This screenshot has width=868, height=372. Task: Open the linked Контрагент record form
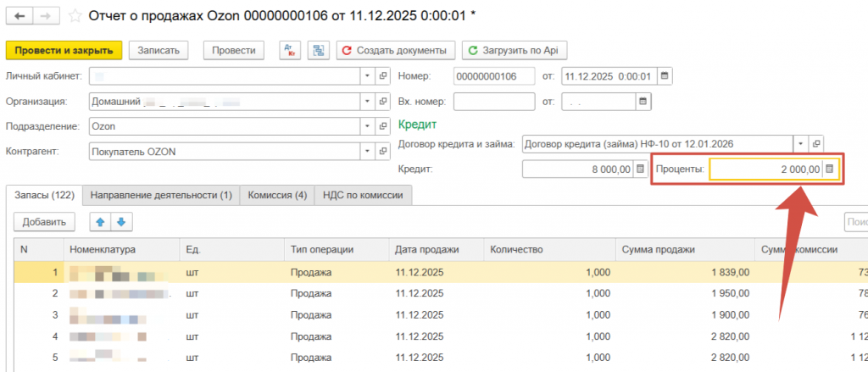coord(382,153)
